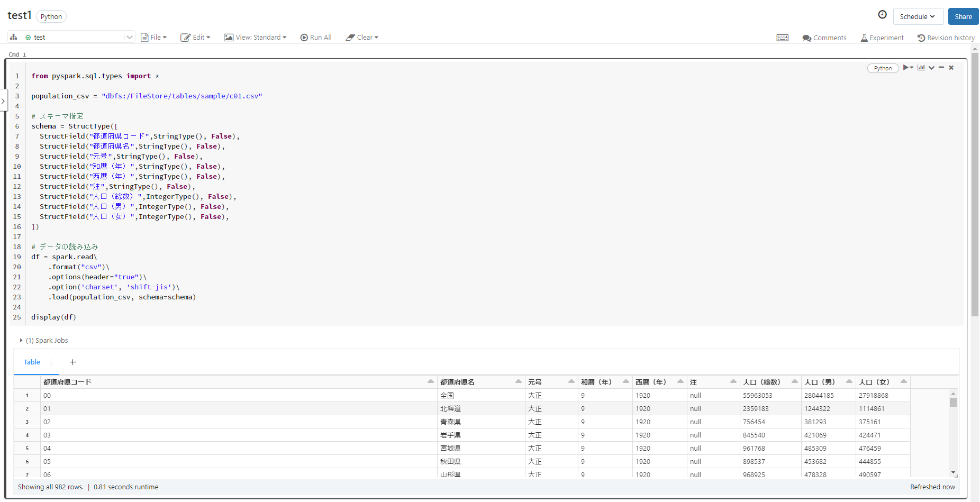
Task: Click the schedule clock icon near Schedule
Action: coord(882,14)
